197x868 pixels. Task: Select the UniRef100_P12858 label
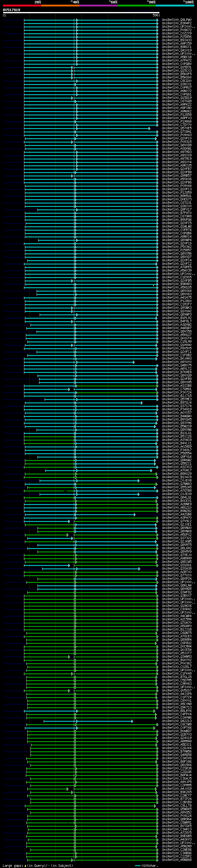177,115
